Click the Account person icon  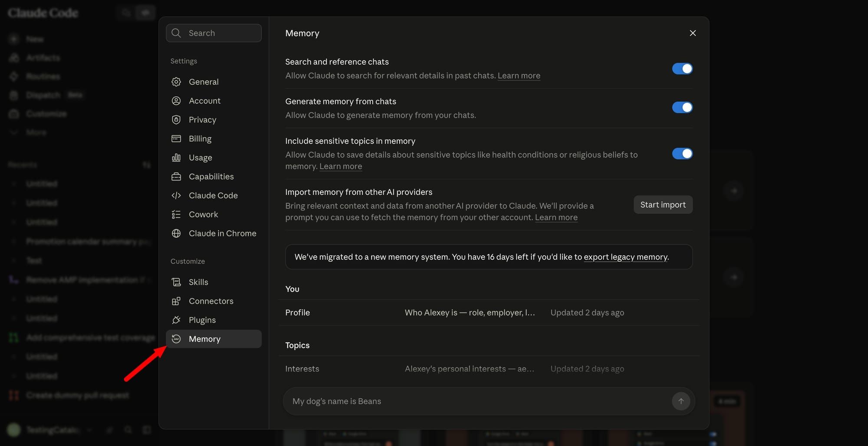(x=176, y=101)
